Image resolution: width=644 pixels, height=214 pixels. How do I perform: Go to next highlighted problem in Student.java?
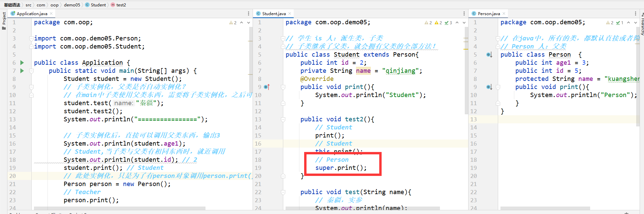click(x=464, y=23)
